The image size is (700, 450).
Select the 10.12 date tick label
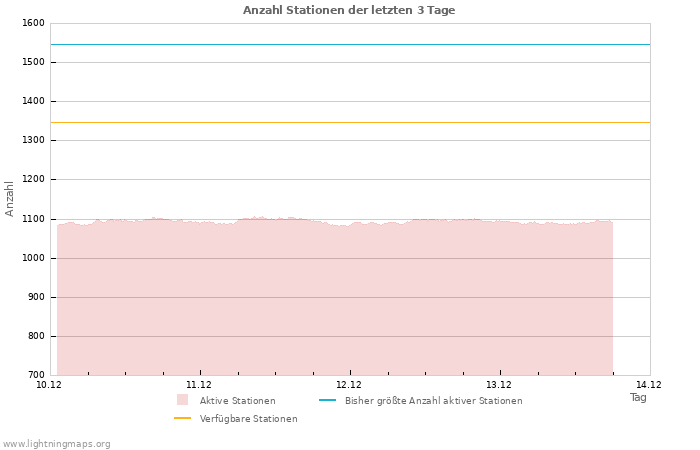click(49, 385)
